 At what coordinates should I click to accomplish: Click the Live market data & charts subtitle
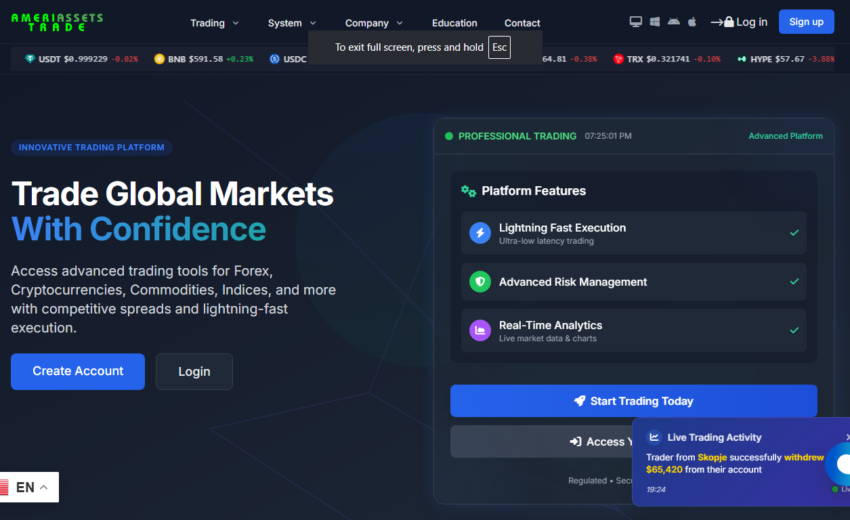pos(548,338)
